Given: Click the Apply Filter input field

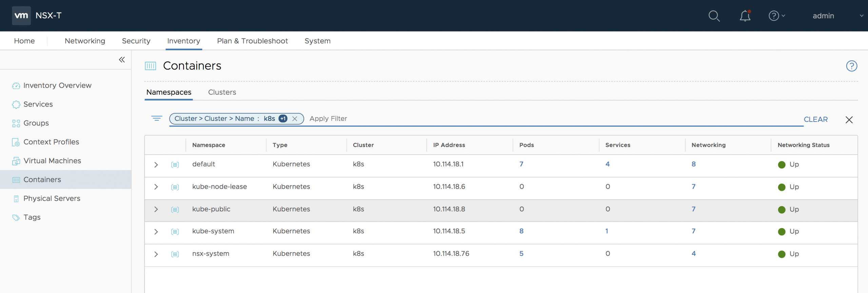Looking at the screenshot, I should (542, 119).
